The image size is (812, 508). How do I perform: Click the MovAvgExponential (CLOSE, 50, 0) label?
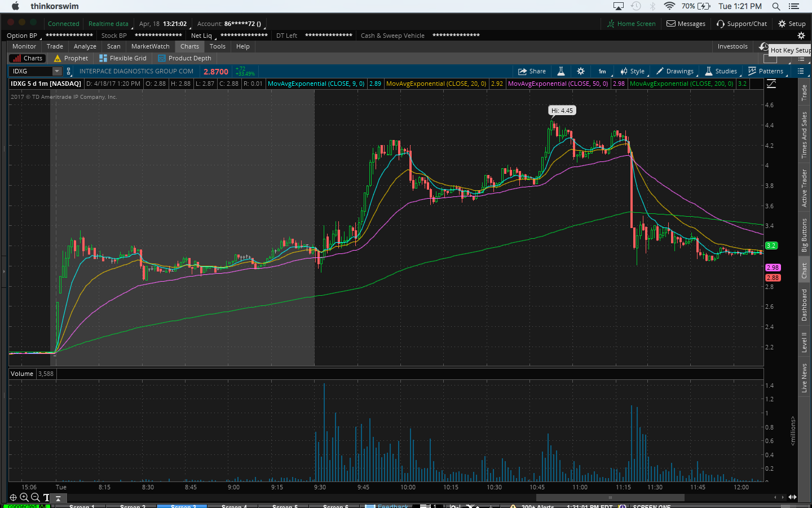[558, 84]
